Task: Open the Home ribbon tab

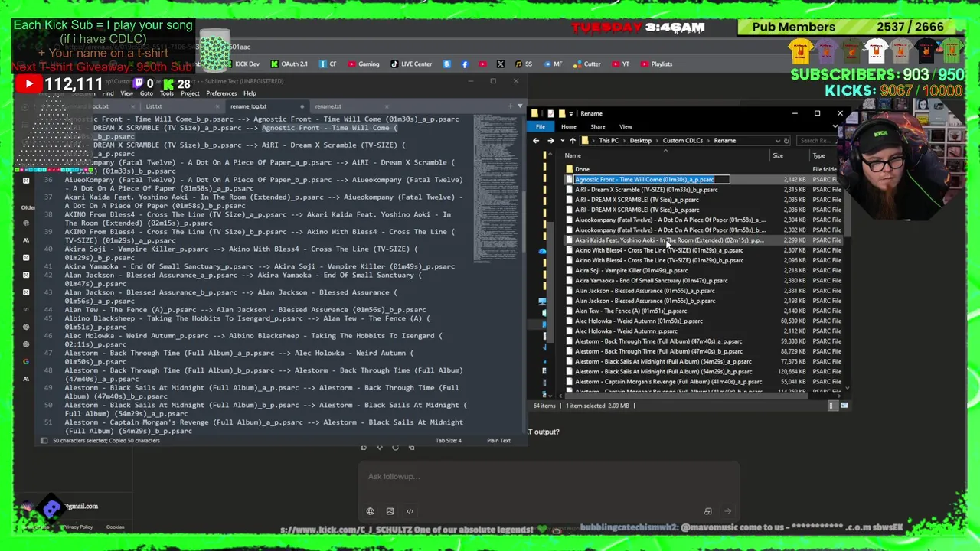Action: [x=569, y=126]
